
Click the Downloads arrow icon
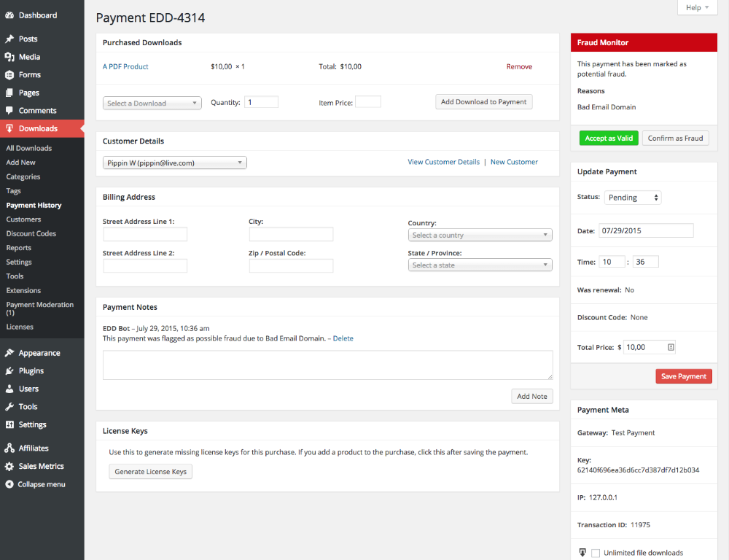click(x=9, y=128)
